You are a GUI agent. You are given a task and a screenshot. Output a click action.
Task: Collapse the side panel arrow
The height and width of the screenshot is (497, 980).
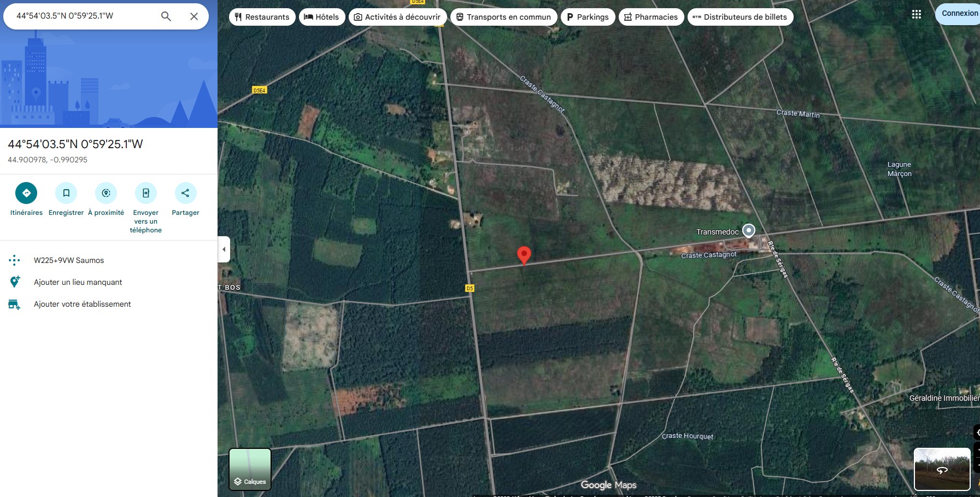pyautogui.click(x=224, y=249)
